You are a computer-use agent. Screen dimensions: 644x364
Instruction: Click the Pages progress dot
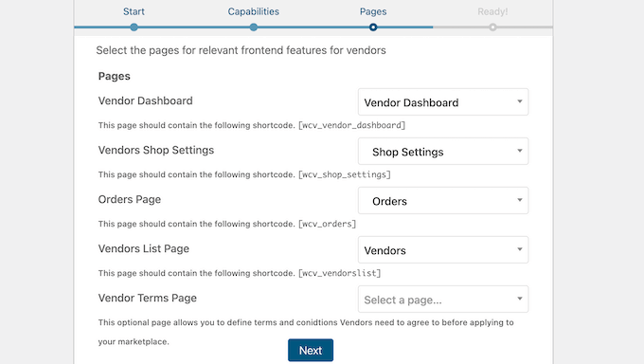[x=373, y=27]
